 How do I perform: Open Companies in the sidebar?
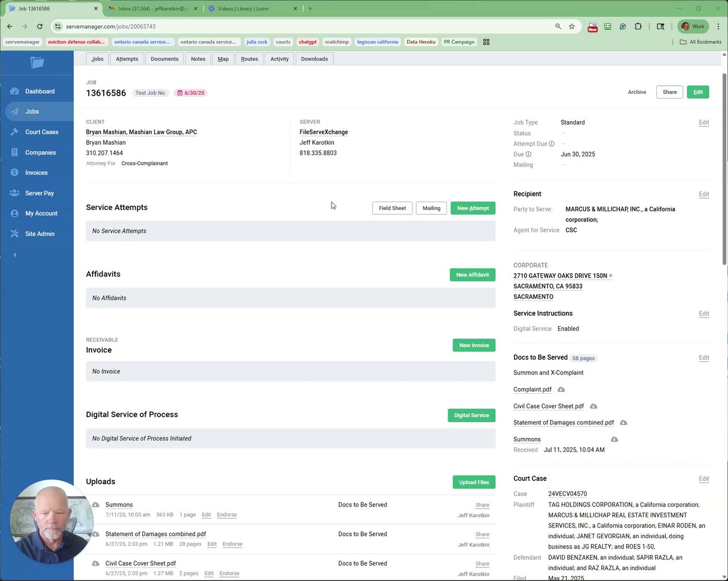point(40,153)
